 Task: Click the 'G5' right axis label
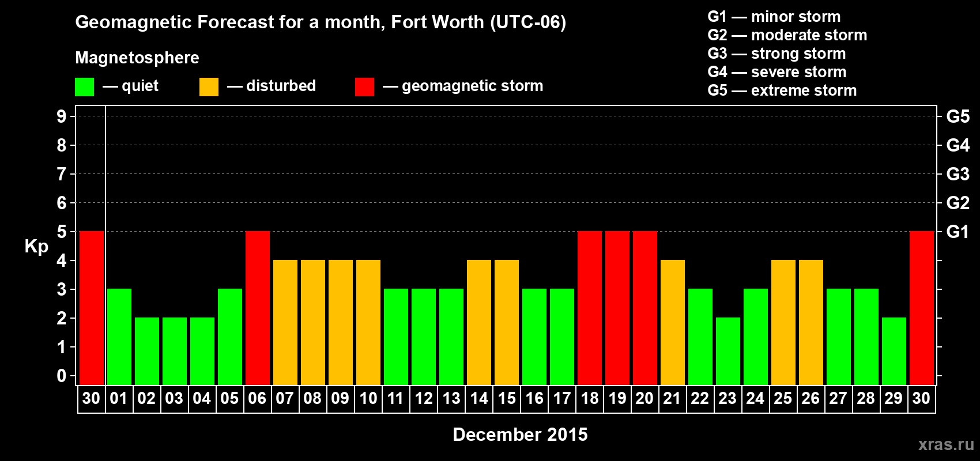pyautogui.click(x=958, y=116)
